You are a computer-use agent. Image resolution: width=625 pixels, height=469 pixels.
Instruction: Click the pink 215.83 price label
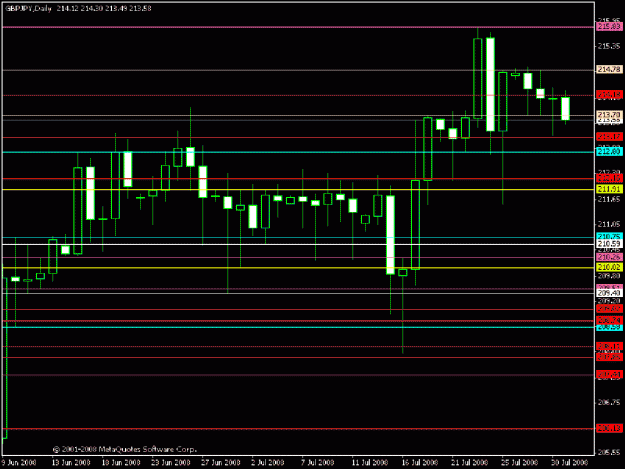coord(609,27)
